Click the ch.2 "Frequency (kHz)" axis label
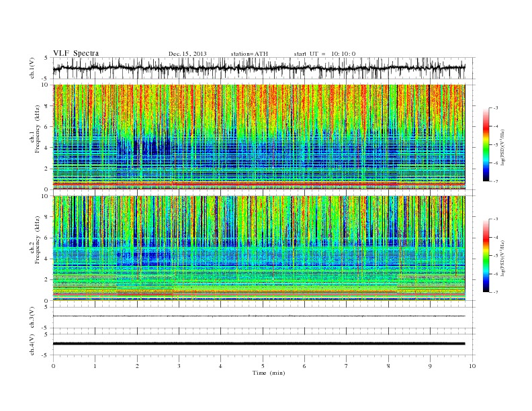This screenshot has height=411, width=532. click(37, 240)
